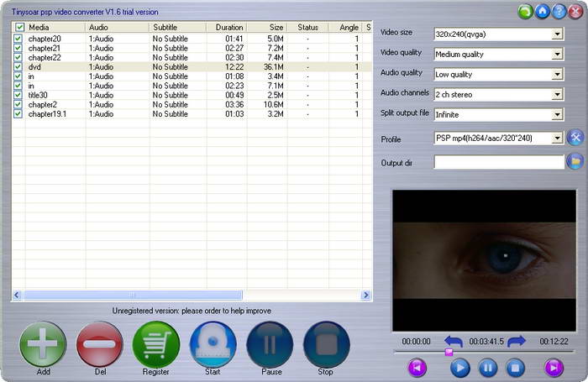Select the chapter19.1 row
This screenshot has height=382, width=588.
coord(192,113)
